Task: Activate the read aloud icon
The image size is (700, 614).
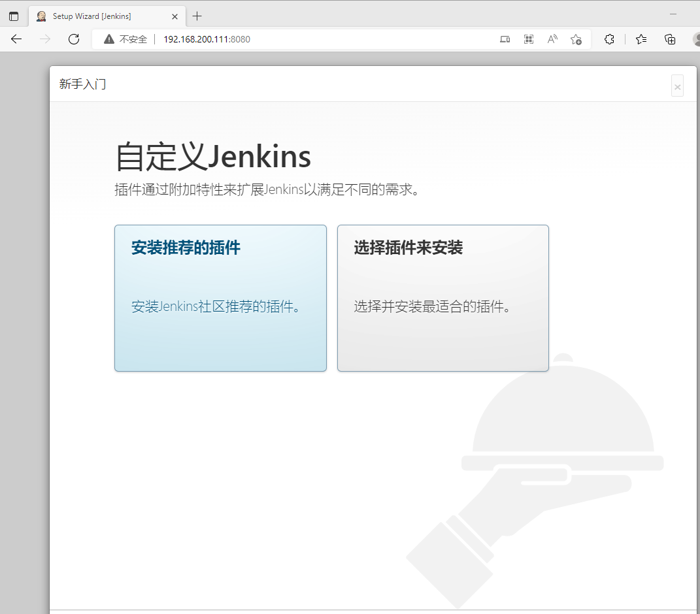Action: point(552,39)
